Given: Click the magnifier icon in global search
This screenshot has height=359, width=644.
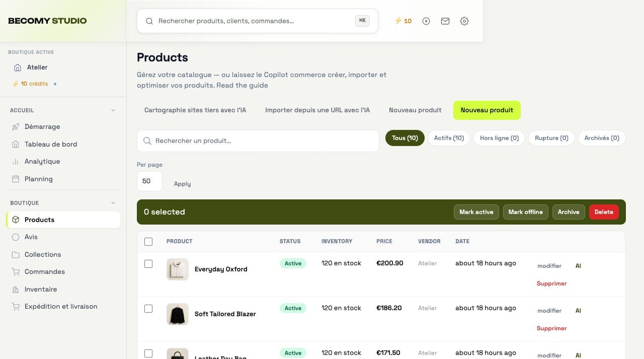Looking at the screenshot, I should [x=149, y=21].
